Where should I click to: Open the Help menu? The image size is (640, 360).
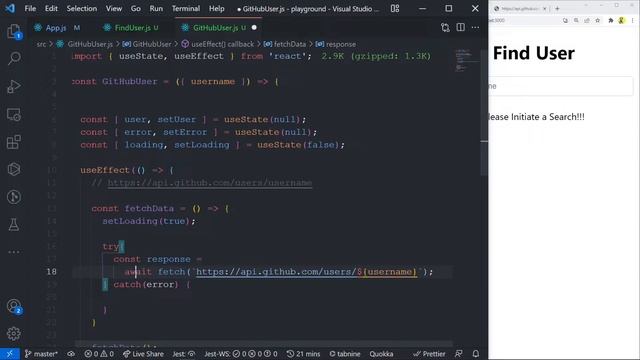(216, 8)
